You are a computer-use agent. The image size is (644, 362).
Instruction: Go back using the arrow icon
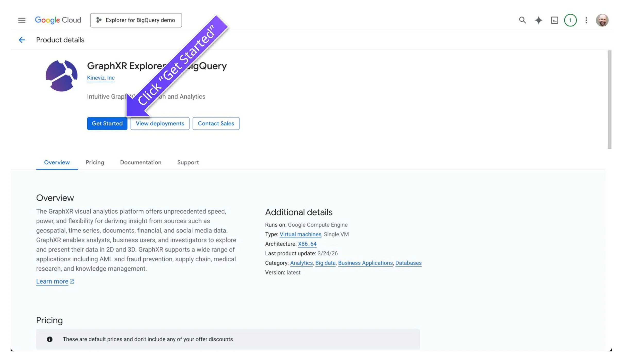22,40
